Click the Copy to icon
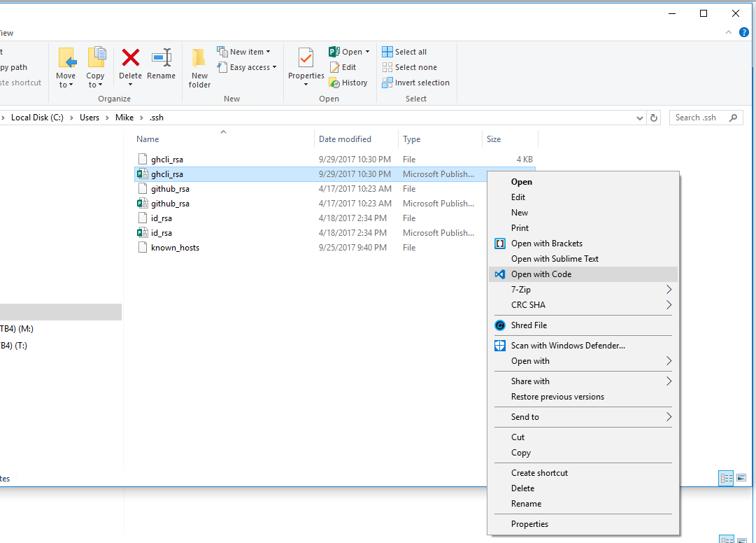The height and width of the screenshot is (543, 756). [x=97, y=57]
